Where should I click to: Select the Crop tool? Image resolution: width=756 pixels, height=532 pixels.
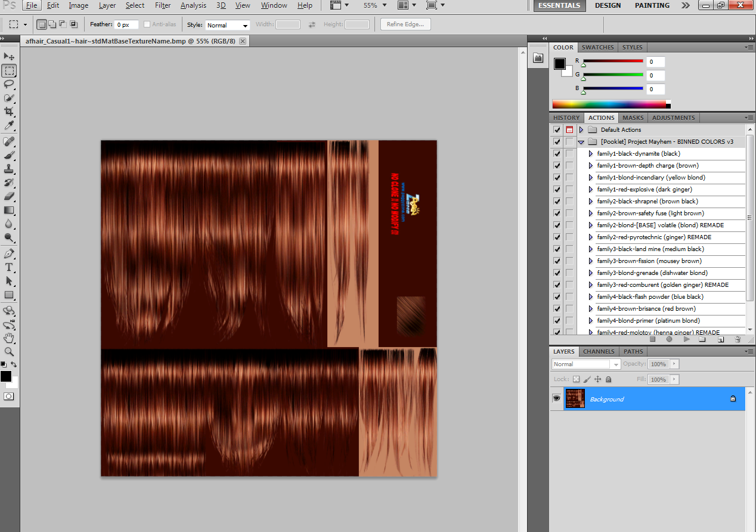[9, 112]
